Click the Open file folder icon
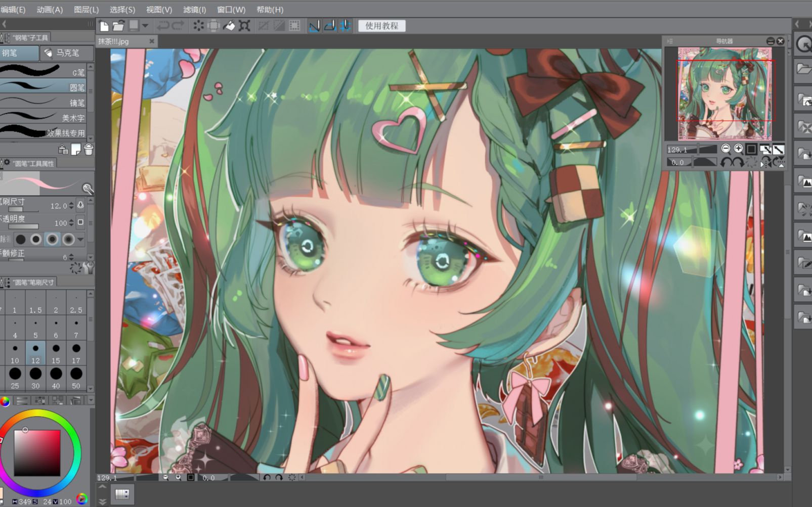This screenshot has height=507, width=812. (x=118, y=26)
